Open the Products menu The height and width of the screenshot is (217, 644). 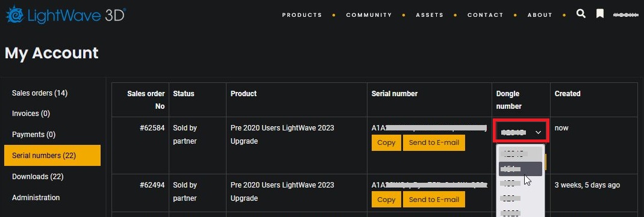[302, 15]
